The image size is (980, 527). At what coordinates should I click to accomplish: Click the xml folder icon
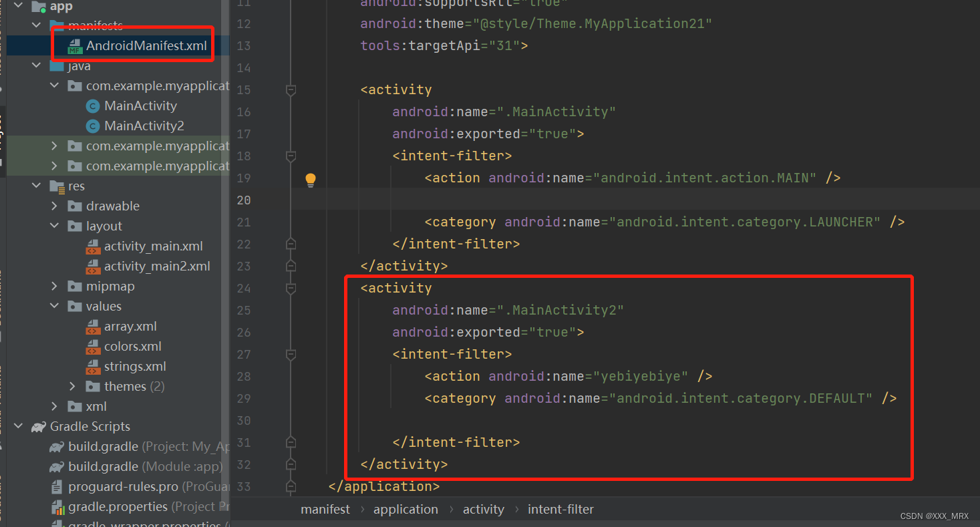point(75,406)
